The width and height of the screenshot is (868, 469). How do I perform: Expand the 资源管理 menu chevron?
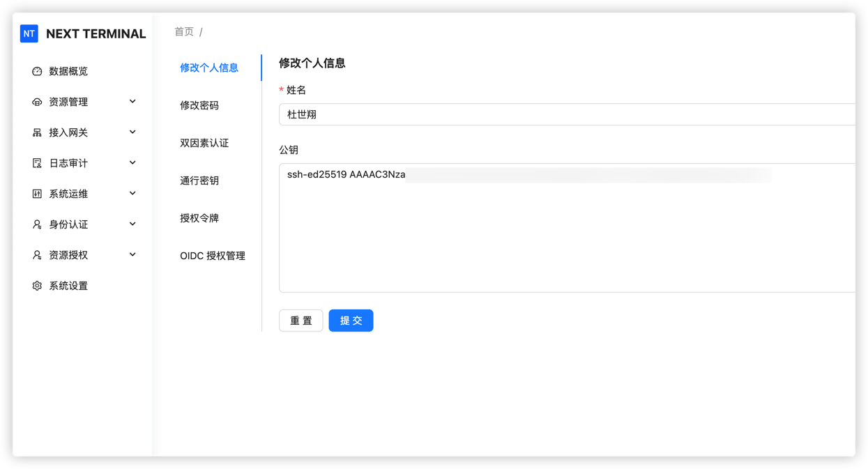pos(132,101)
